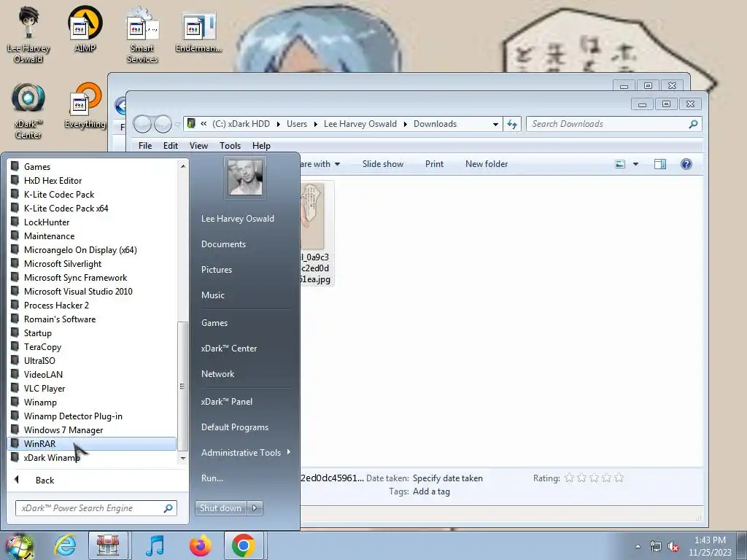The height and width of the screenshot is (560, 747).
Task: Click the Shut down button
Action: coord(220,508)
